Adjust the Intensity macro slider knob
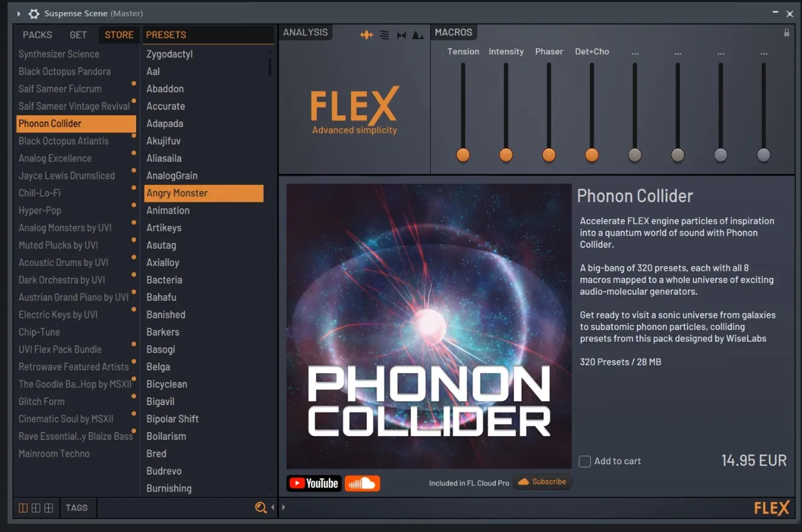This screenshot has height=532, width=802. click(506, 155)
